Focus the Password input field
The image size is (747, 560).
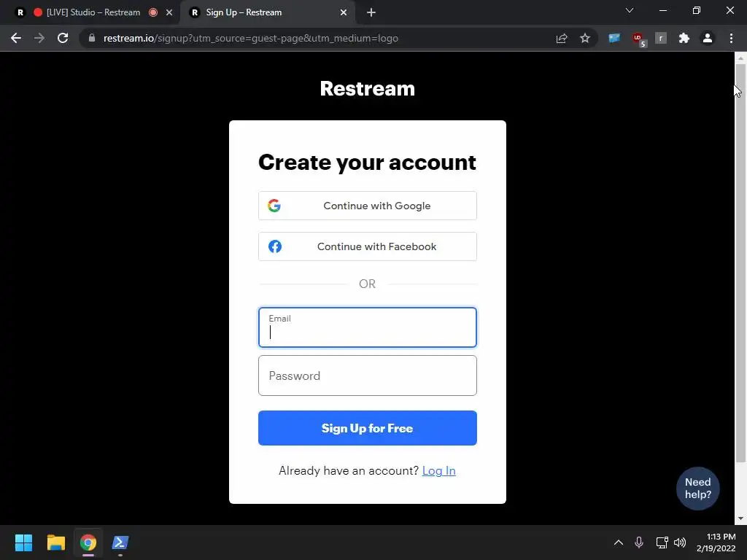pyautogui.click(x=368, y=376)
